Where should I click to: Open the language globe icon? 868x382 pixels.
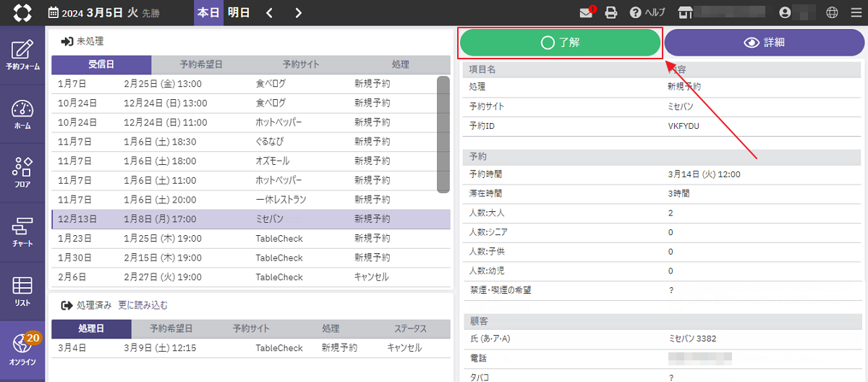pyautogui.click(x=832, y=13)
